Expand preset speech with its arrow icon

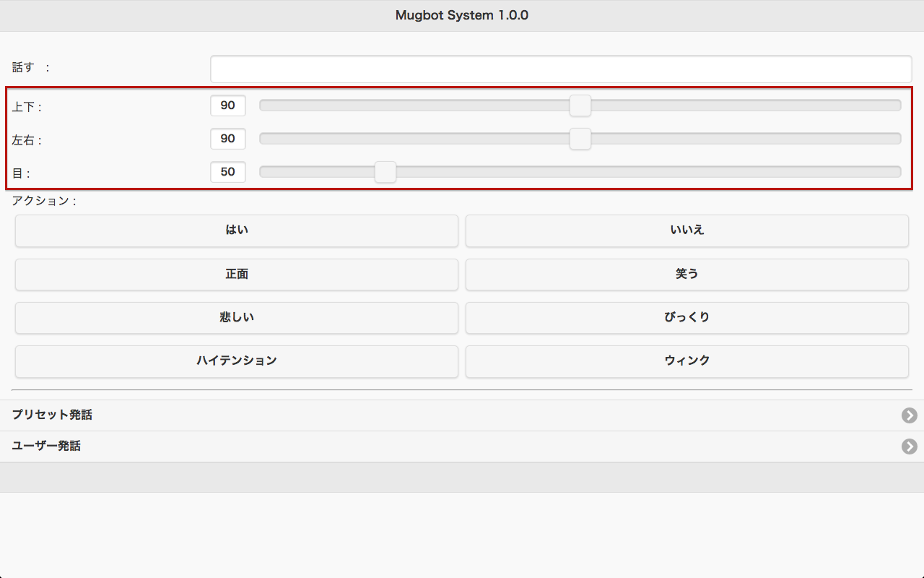909,415
